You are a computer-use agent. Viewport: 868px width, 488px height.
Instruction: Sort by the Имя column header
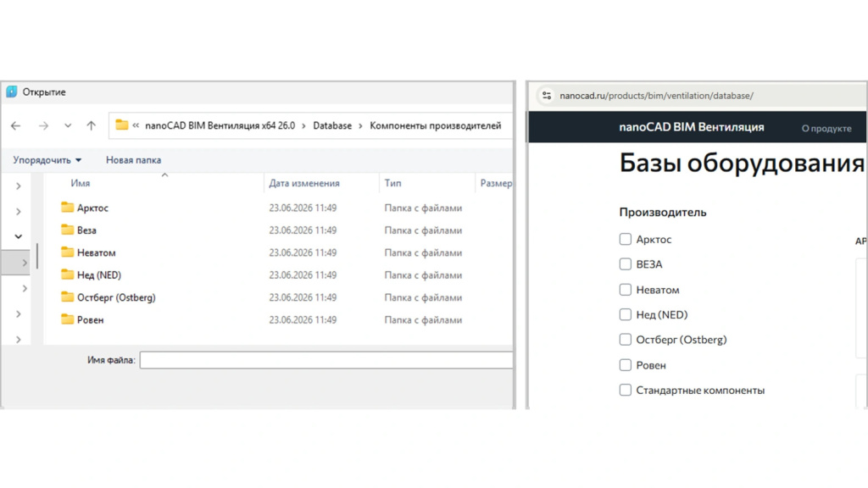[x=81, y=183]
